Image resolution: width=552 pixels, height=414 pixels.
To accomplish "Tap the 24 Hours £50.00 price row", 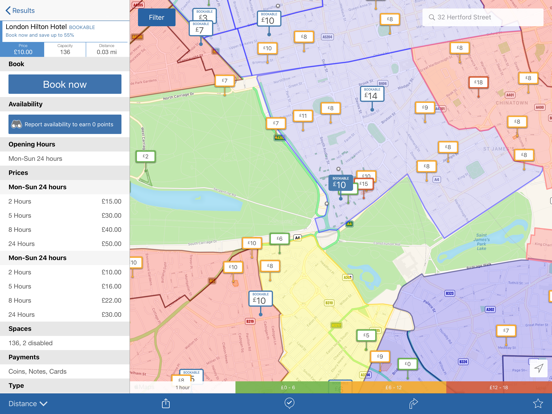I will point(65,244).
